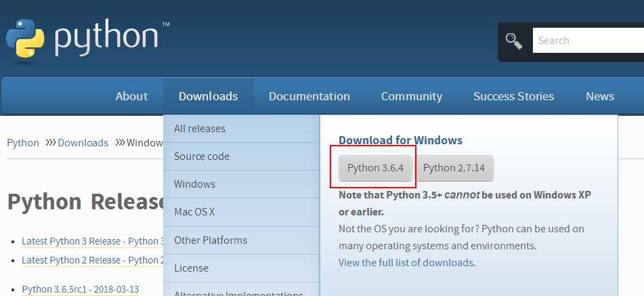Image resolution: width=644 pixels, height=296 pixels.
Task: Open Latest Python 3 Release link
Action: pyautogui.click(x=93, y=241)
